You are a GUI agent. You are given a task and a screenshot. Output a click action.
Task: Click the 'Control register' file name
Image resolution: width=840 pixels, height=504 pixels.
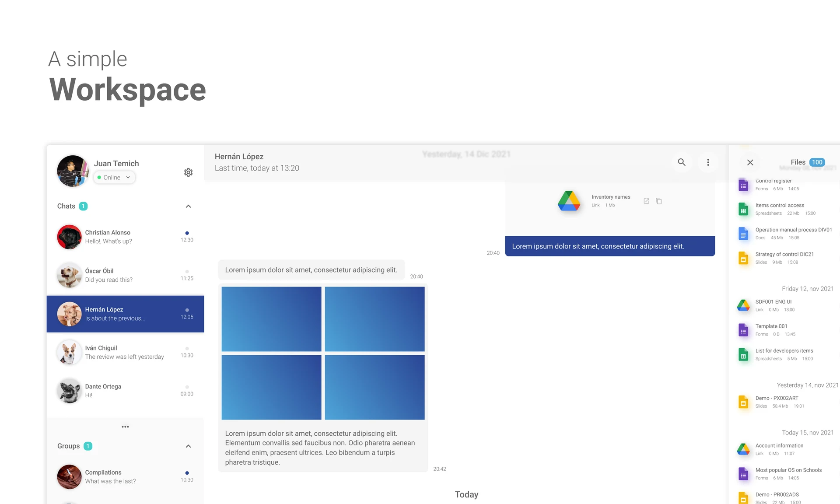(773, 181)
